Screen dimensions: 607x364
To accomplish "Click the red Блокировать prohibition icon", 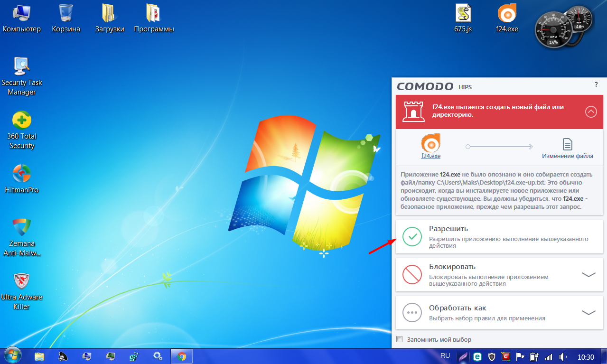I will pyautogui.click(x=412, y=275).
